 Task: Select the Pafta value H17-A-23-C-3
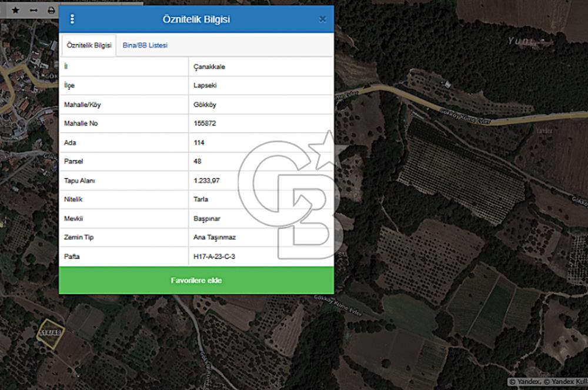point(214,257)
